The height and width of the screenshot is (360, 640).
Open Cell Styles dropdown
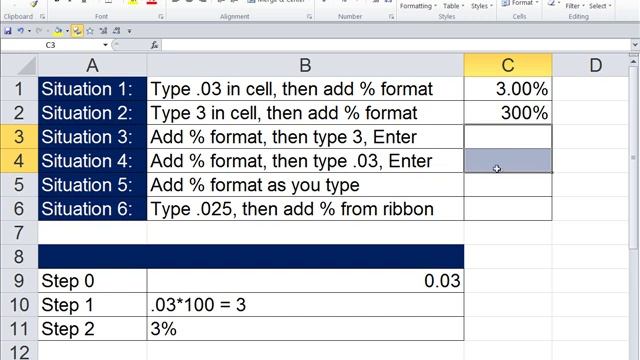[x=482, y=6]
